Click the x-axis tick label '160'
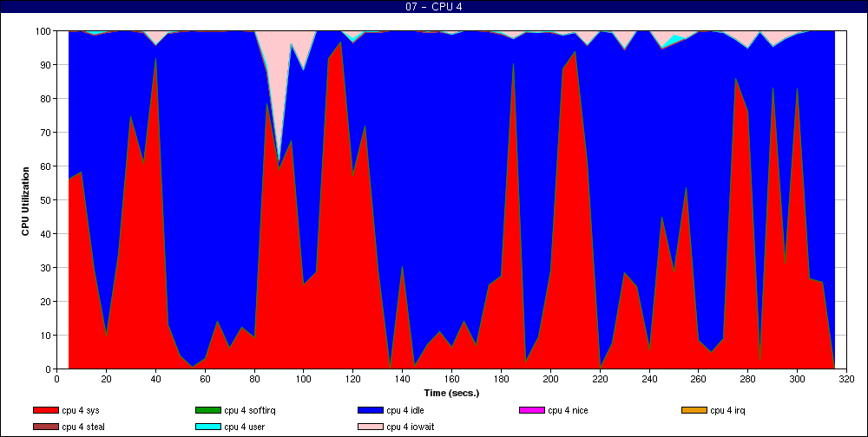Screen dimensions: 868x437 pos(451,379)
